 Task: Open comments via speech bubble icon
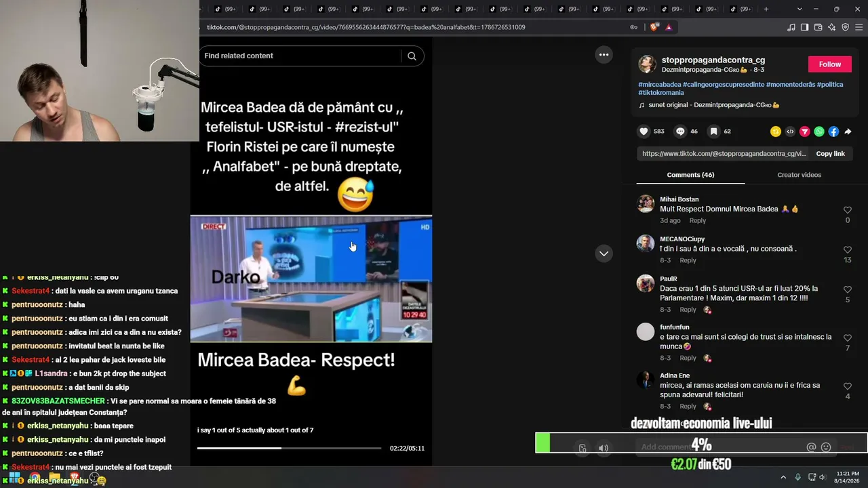pos(680,131)
